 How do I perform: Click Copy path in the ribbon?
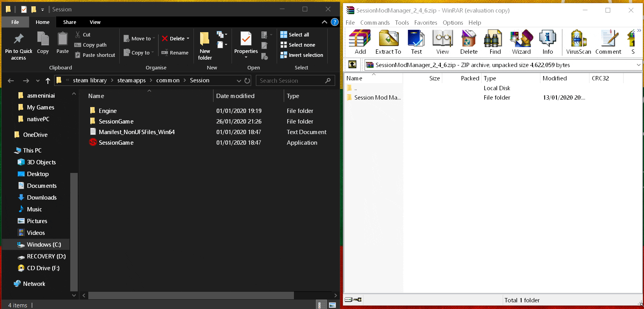[91, 45]
